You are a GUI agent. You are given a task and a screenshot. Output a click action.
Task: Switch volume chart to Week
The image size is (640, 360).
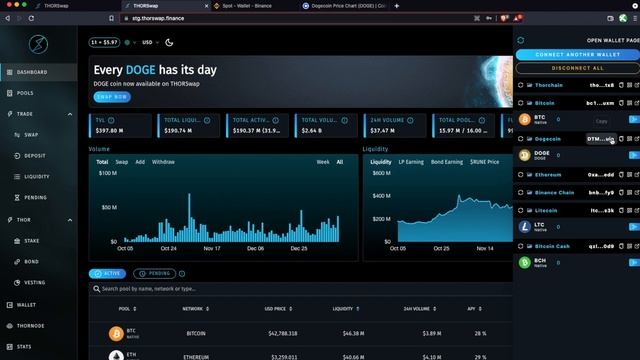pyautogui.click(x=323, y=162)
